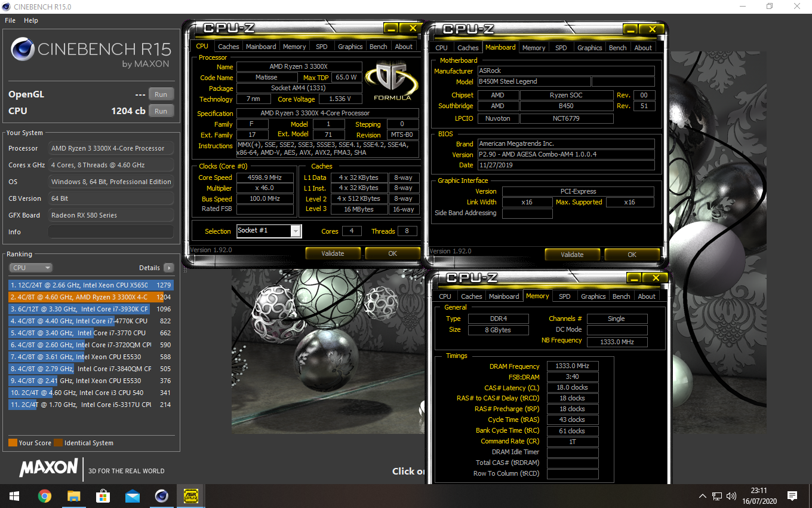Switch to CPU-Z in the taskbar

pyautogui.click(x=190, y=496)
